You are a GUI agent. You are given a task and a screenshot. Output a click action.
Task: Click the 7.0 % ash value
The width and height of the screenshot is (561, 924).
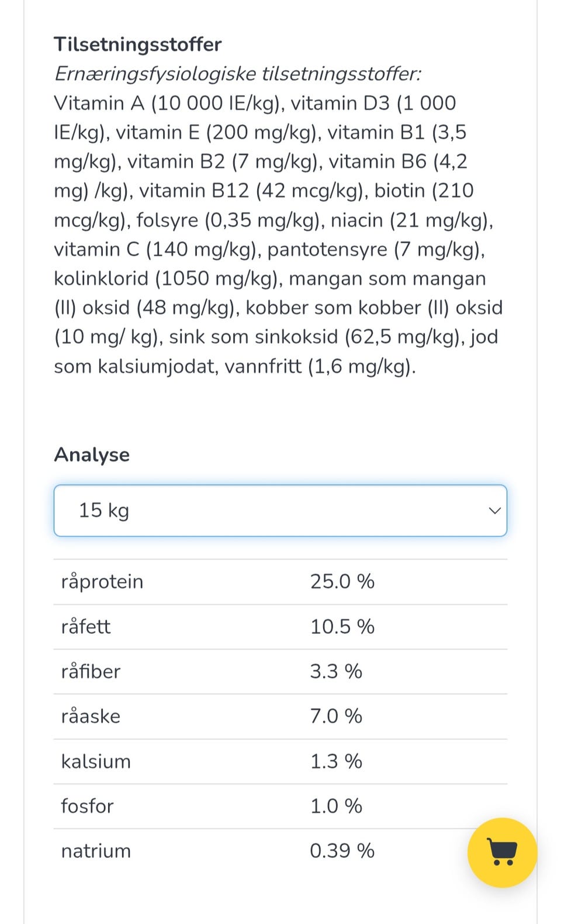[x=336, y=716]
